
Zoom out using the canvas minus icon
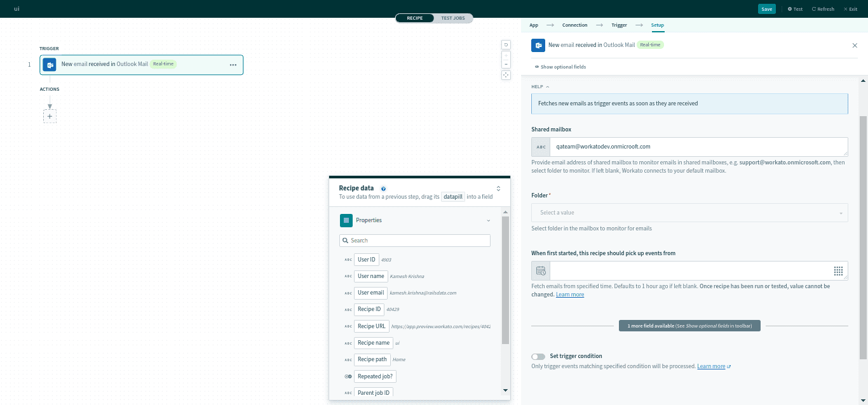click(505, 63)
